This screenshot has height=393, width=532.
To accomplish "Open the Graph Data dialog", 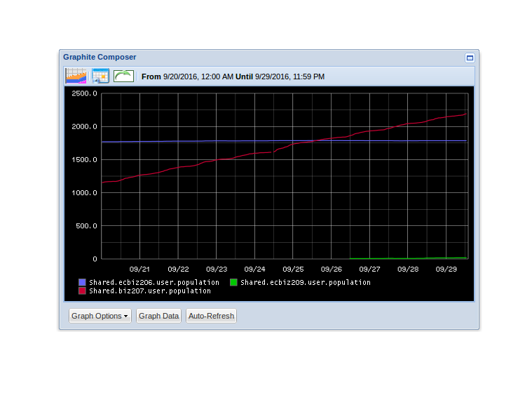I will (x=159, y=316).
